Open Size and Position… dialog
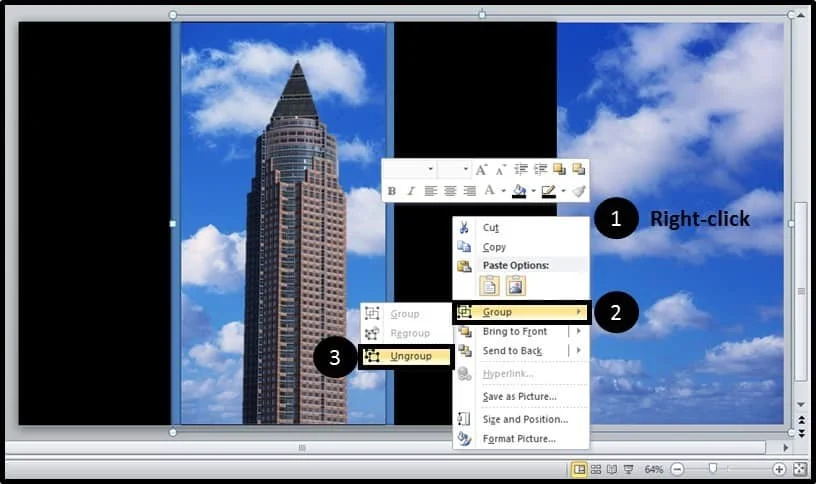The width and height of the screenshot is (816, 484). 521,419
